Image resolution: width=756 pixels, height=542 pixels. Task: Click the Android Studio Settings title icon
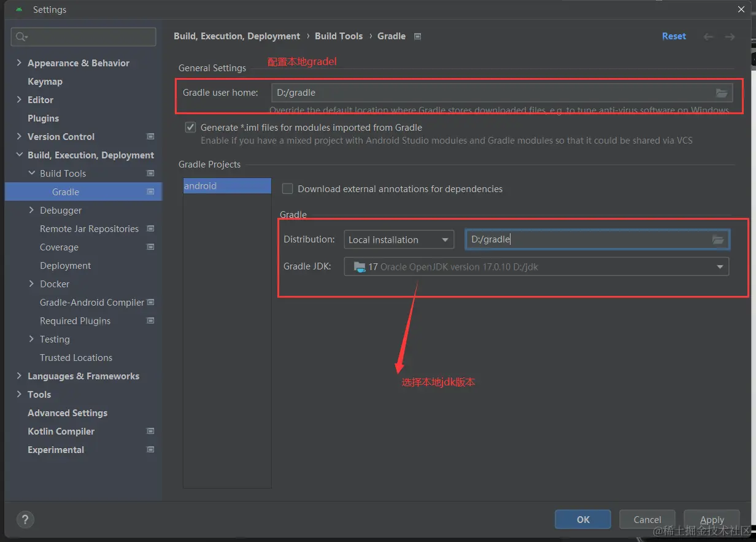click(x=20, y=10)
